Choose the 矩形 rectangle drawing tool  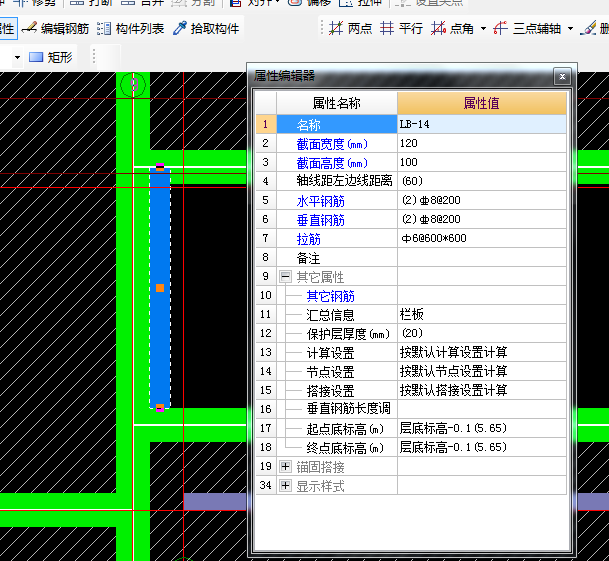(50, 57)
